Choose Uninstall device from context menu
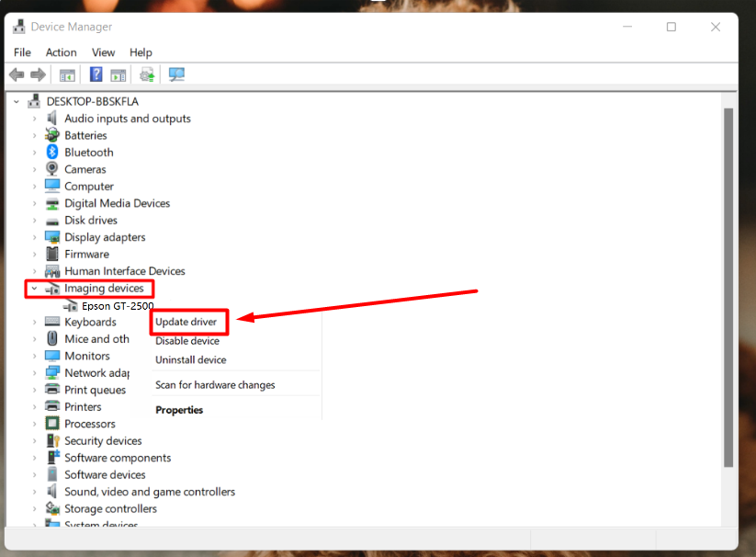Image resolution: width=756 pixels, height=557 pixels. click(x=190, y=359)
